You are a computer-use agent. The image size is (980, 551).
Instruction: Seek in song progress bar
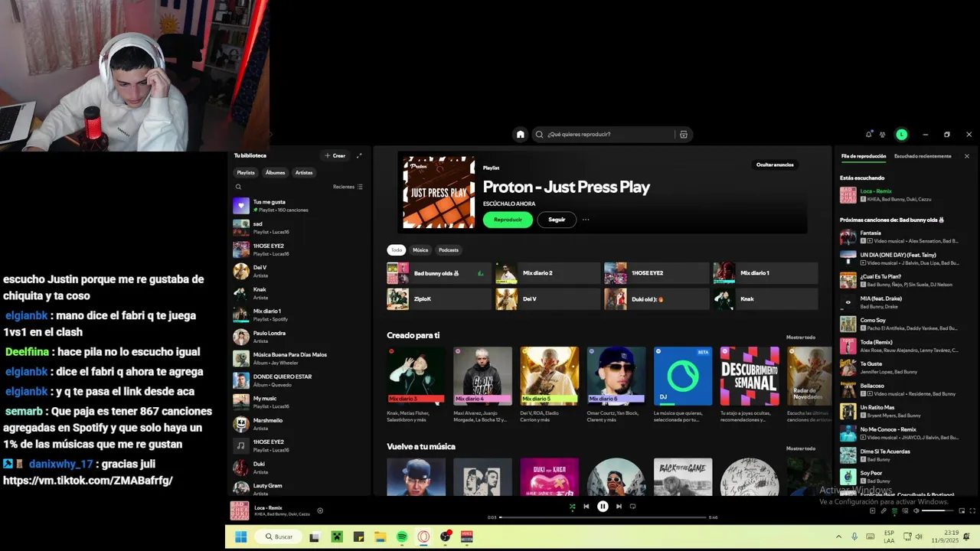click(x=603, y=517)
